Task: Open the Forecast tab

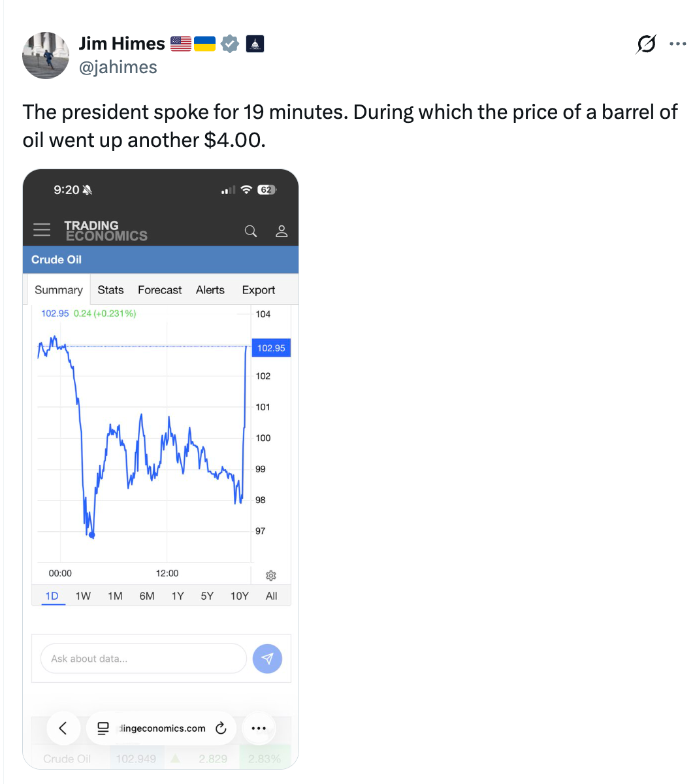Action: point(159,290)
